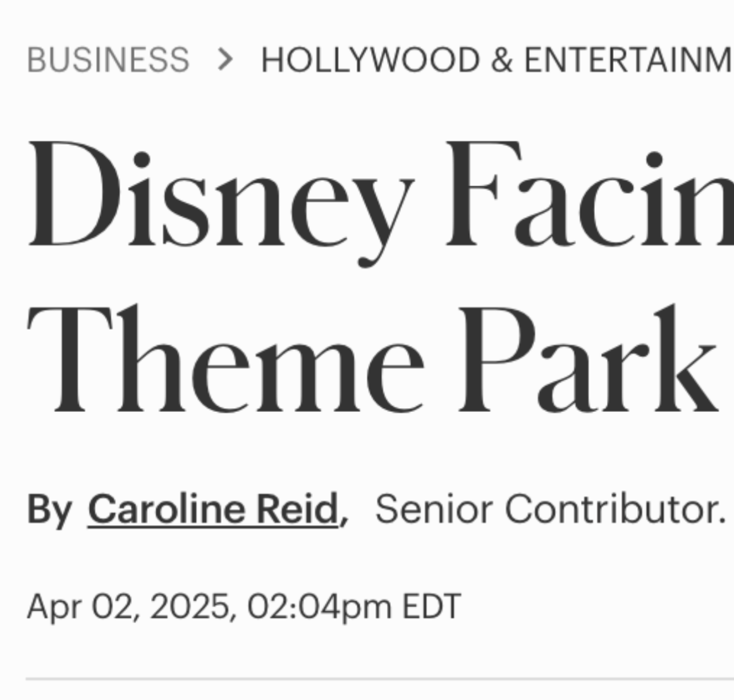The image size is (734, 700).
Task: Click the horizontal divider below date
Action: (x=379, y=678)
